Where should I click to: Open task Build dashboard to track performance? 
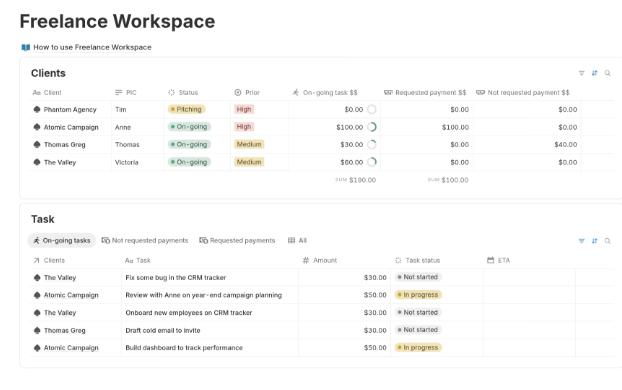[184, 348]
